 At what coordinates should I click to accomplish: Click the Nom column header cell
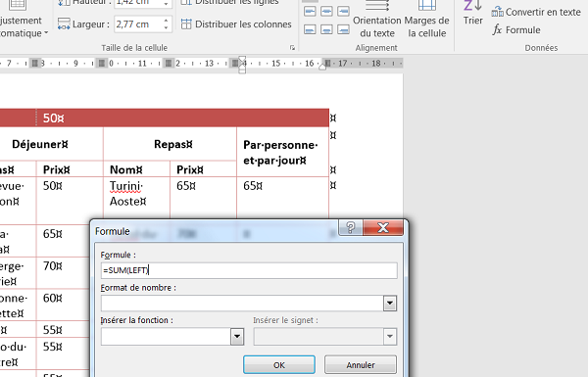pos(136,169)
